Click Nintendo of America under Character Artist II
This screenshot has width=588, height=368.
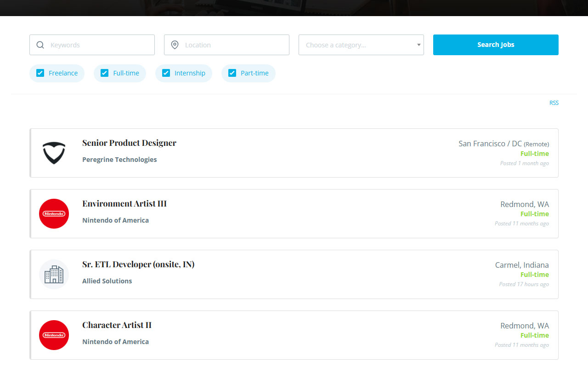(x=115, y=342)
